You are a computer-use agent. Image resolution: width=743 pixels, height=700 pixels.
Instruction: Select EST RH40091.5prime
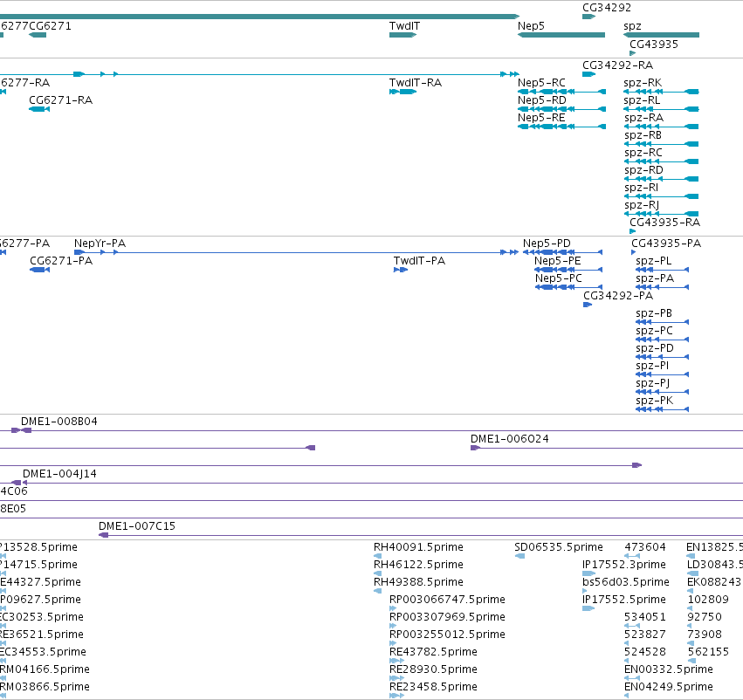[x=378, y=556]
